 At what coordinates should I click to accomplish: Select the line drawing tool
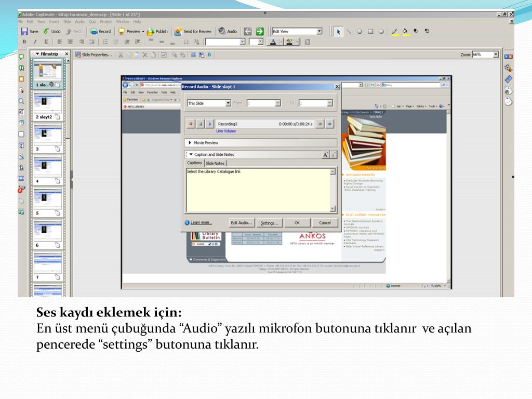(349, 32)
